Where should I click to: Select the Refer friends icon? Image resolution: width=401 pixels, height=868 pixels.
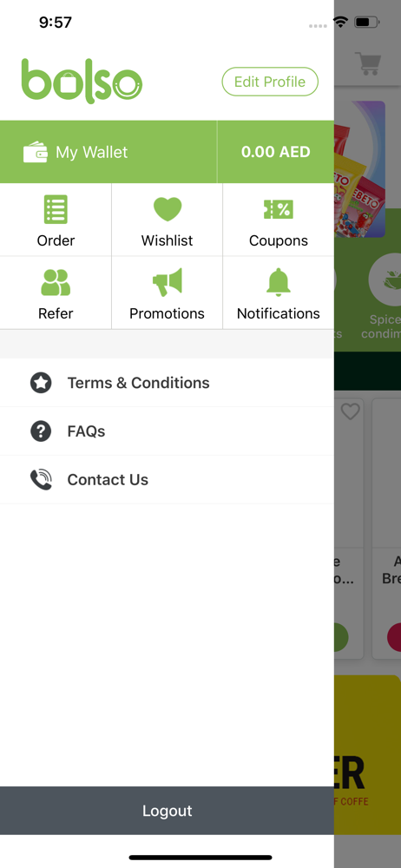tap(56, 282)
